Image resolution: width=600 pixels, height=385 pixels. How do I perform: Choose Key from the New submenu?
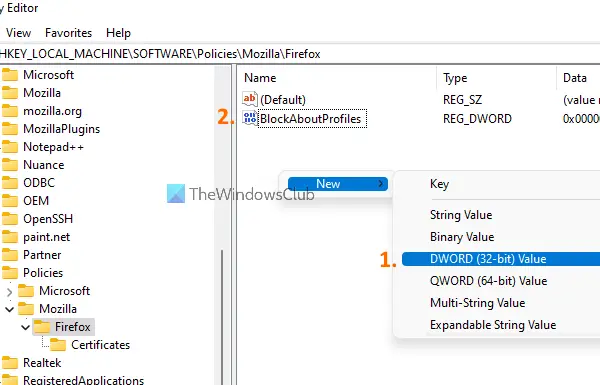pos(439,184)
